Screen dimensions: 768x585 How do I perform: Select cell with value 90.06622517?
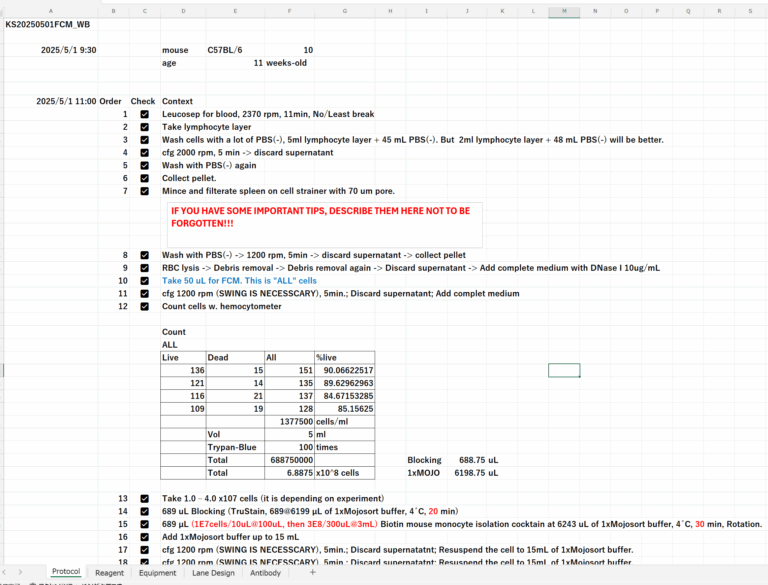pyautogui.click(x=344, y=370)
